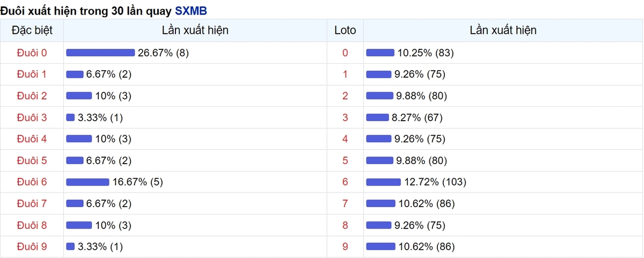Click the 10.25% (83) loto bar
The image size is (644, 258).
point(380,53)
